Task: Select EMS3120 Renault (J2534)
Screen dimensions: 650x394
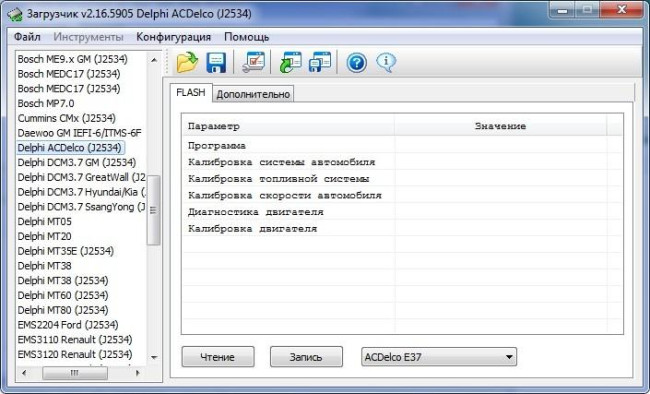Action: 75,355
